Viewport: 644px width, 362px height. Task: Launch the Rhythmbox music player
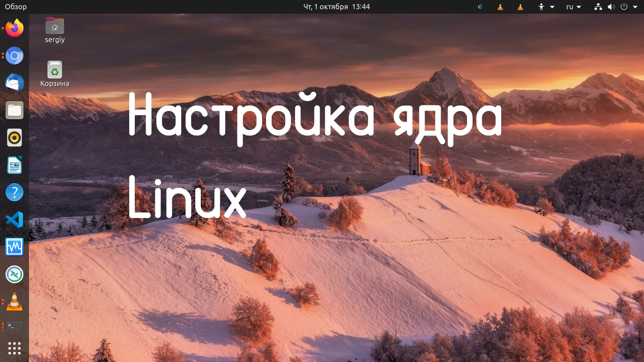point(14,138)
